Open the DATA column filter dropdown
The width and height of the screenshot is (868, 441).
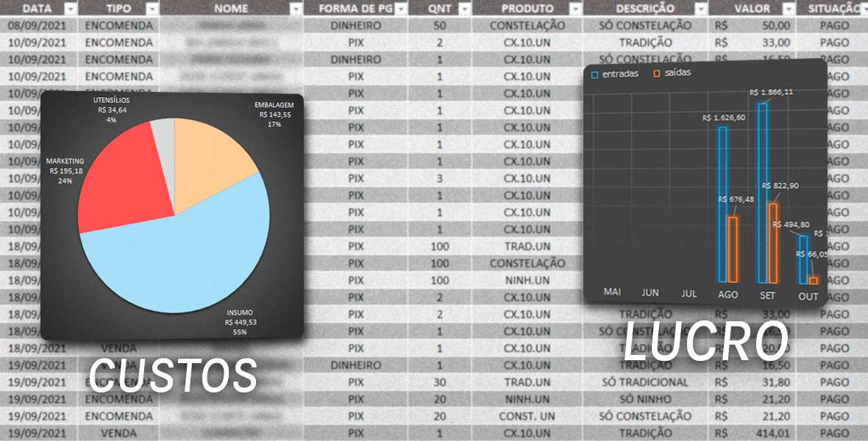coord(71,9)
